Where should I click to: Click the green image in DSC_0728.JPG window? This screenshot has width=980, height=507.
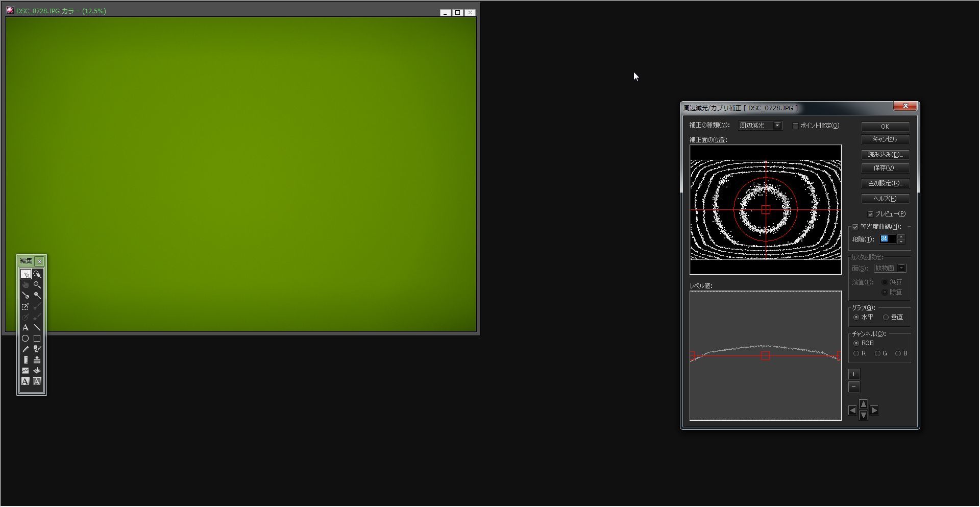pyautogui.click(x=241, y=174)
